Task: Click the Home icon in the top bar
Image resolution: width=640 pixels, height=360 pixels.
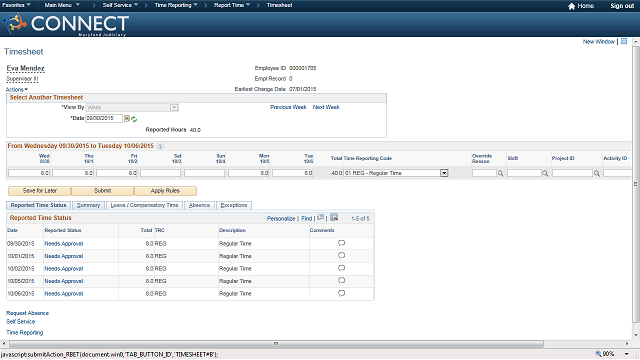Action: (x=571, y=6)
